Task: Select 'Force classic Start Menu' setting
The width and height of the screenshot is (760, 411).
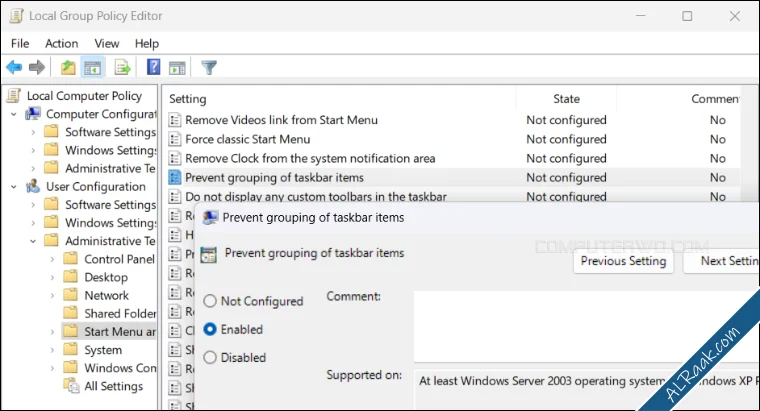Action: (x=248, y=140)
